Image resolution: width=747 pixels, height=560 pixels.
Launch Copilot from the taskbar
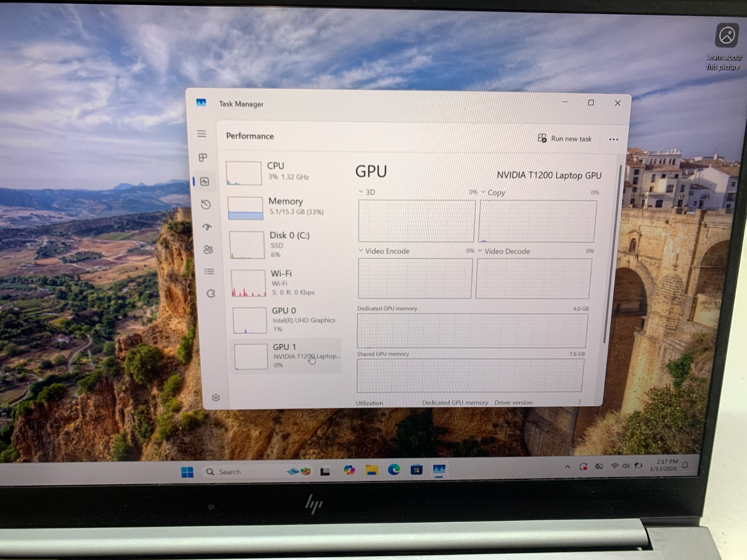coord(349,470)
